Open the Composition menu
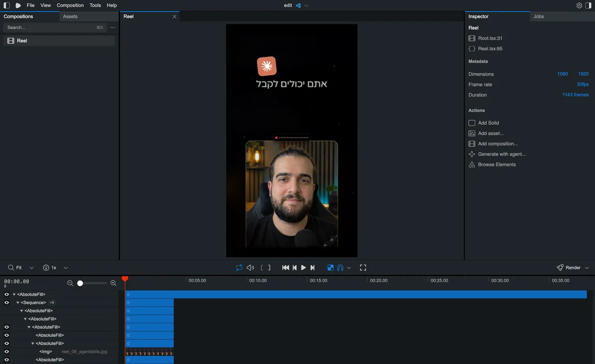Screen dimensions: 595x364 pyautogui.click(x=70, y=5)
